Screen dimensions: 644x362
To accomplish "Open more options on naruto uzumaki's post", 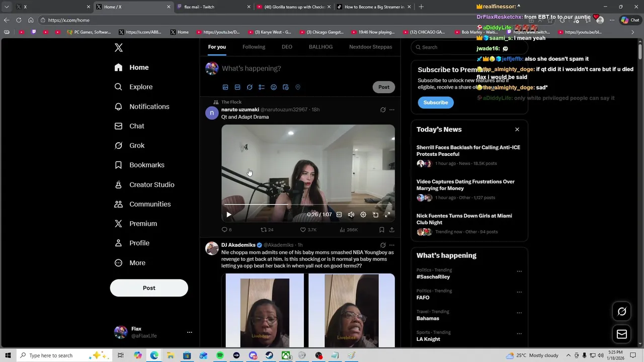I will [392, 110].
